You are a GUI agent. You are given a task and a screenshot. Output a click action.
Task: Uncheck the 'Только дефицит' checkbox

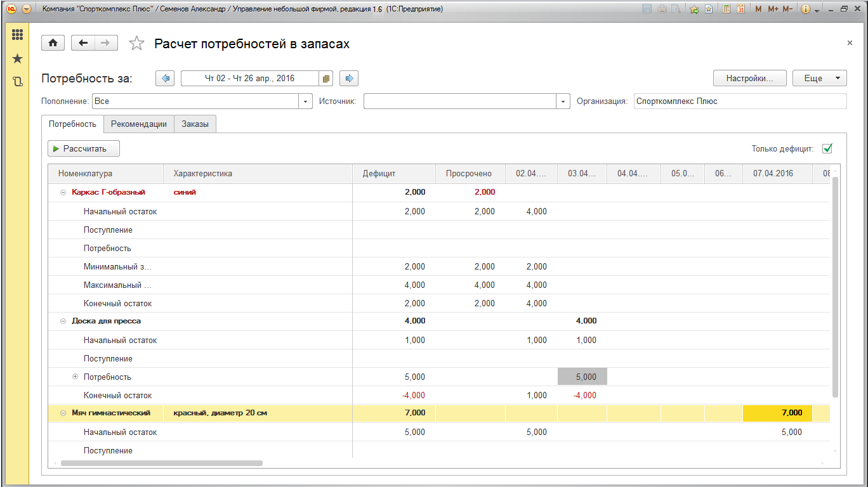(827, 148)
